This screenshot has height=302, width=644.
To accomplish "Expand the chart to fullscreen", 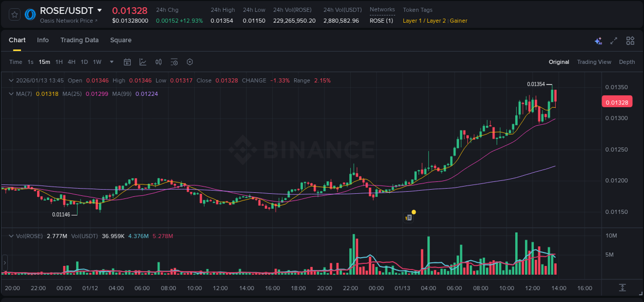I will point(614,40).
